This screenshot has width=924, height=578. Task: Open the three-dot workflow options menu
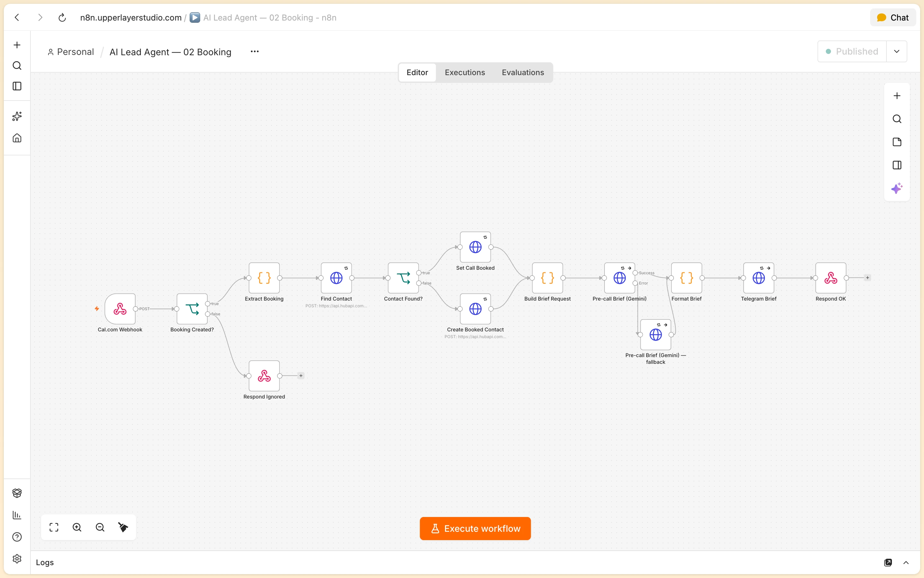point(255,52)
